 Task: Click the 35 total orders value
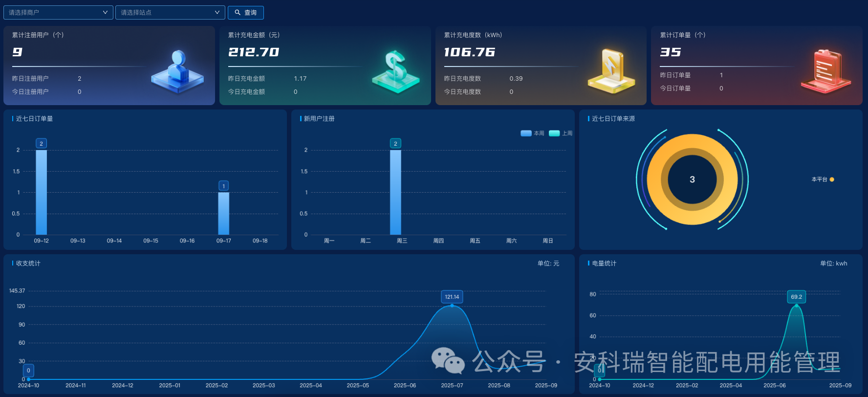tap(671, 52)
